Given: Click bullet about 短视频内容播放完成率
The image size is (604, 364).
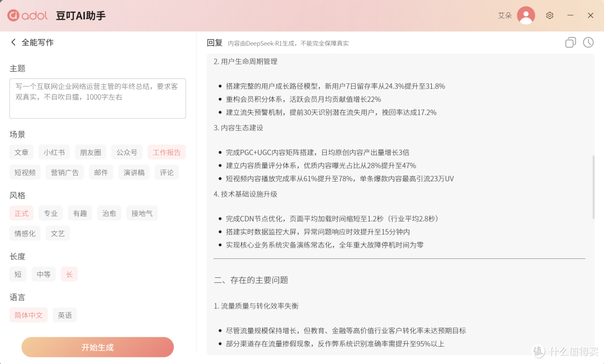Looking at the screenshot, I should [340, 178].
